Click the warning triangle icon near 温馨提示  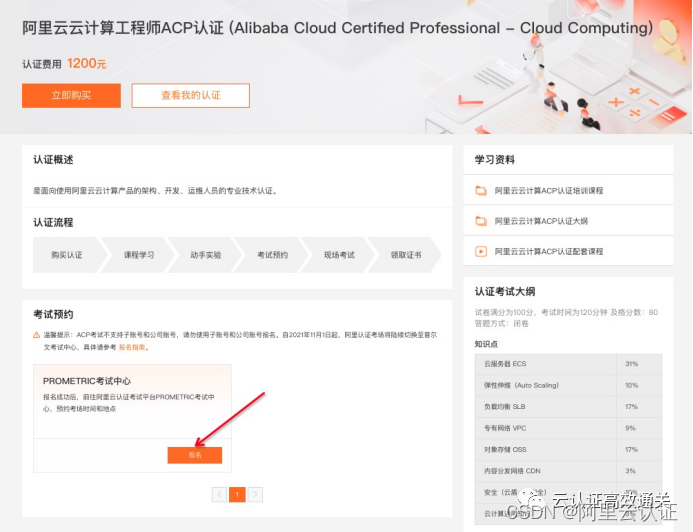37,335
